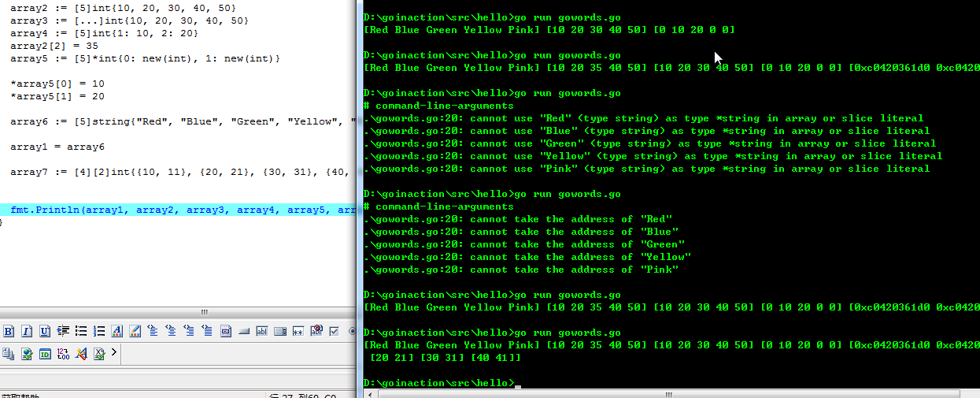Open the font 'A' formatting icon
Viewport: 980px width, 398px height.
tap(116, 331)
